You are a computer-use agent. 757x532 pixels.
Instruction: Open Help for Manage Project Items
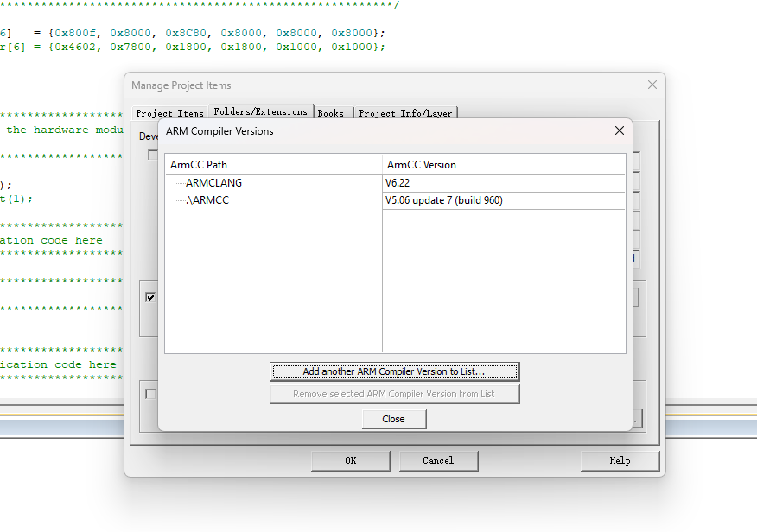pyautogui.click(x=620, y=460)
